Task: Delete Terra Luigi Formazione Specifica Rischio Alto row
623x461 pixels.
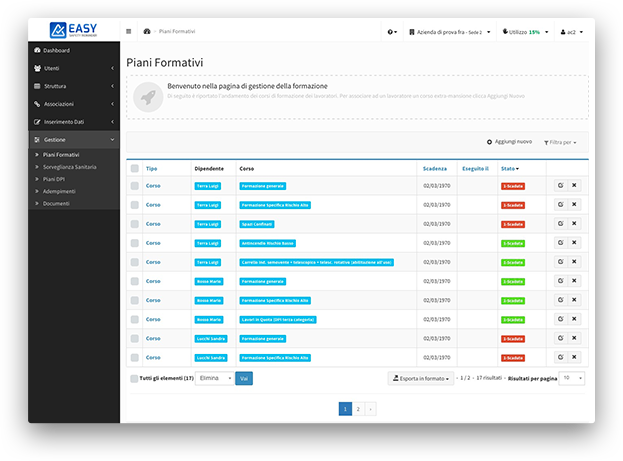Action: click(x=574, y=204)
